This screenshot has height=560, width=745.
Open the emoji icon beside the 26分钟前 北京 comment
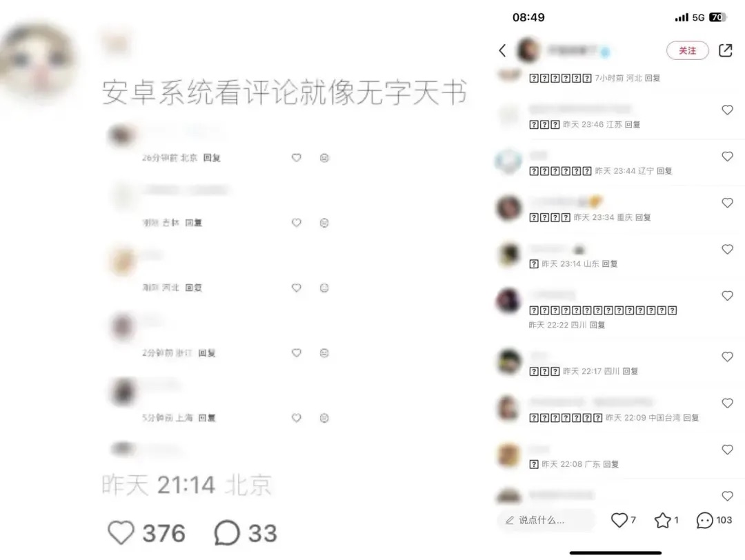[324, 158]
